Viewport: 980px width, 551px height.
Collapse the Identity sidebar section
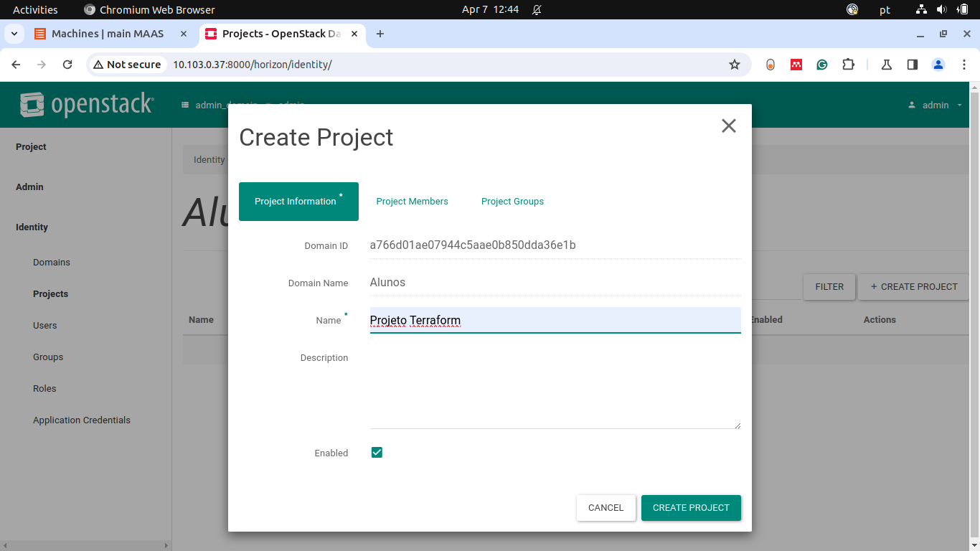point(32,227)
